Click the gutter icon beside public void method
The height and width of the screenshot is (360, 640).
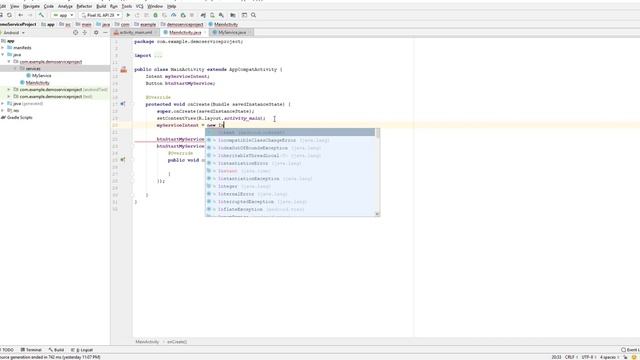point(123,160)
